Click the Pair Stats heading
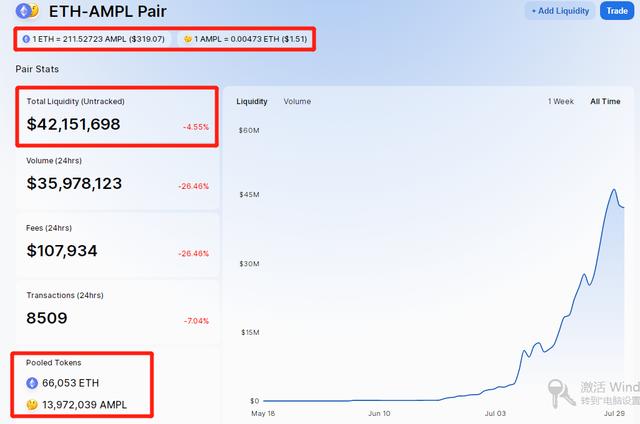Screen dimensions: 640x424 [x=37, y=69]
